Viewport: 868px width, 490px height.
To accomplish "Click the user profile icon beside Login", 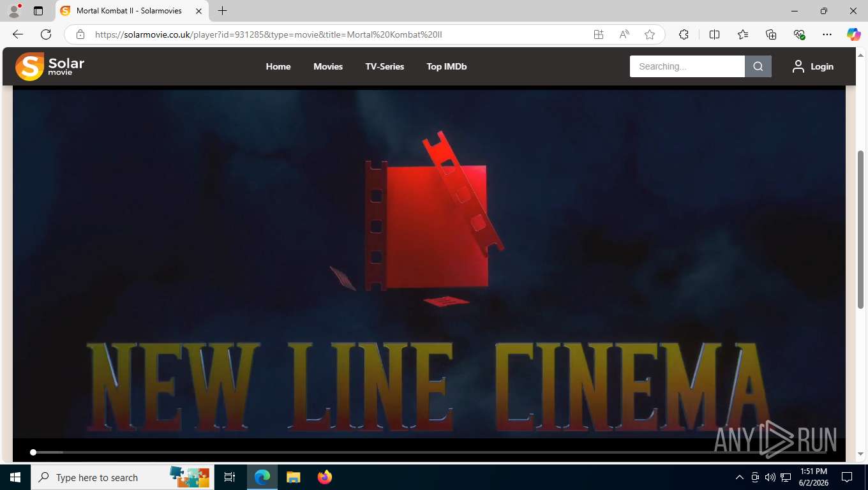I will pos(798,66).
